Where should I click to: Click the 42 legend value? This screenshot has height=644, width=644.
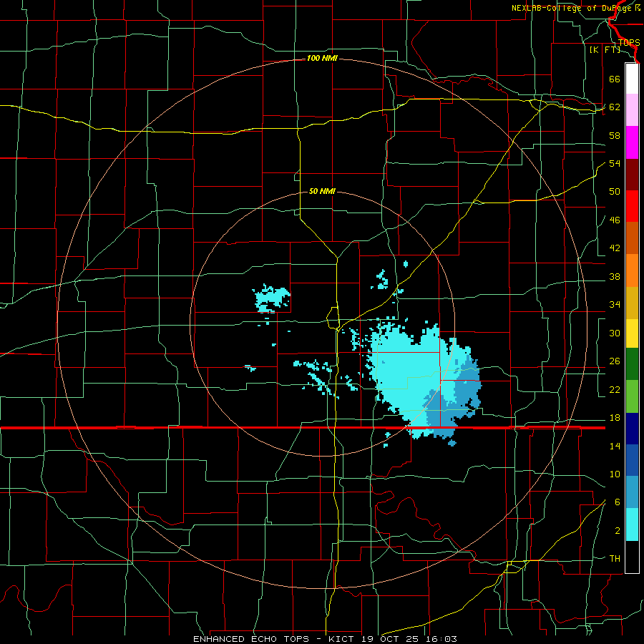(x=615, y=248)
